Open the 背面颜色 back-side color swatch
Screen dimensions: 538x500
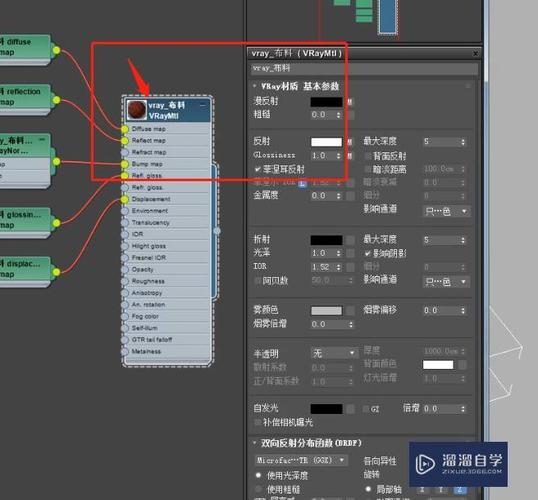point(438,364)
